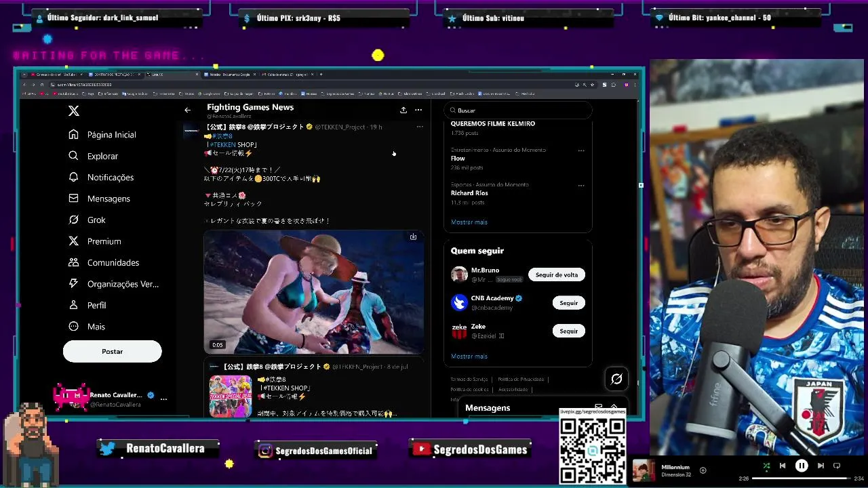
Task: Click the Postar button
Action: pos(113,351)
